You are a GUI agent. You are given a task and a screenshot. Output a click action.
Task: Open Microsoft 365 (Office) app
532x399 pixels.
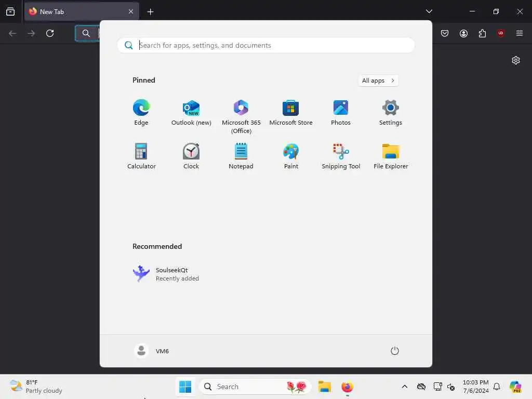pyautogui.click(x=241, y=117)
